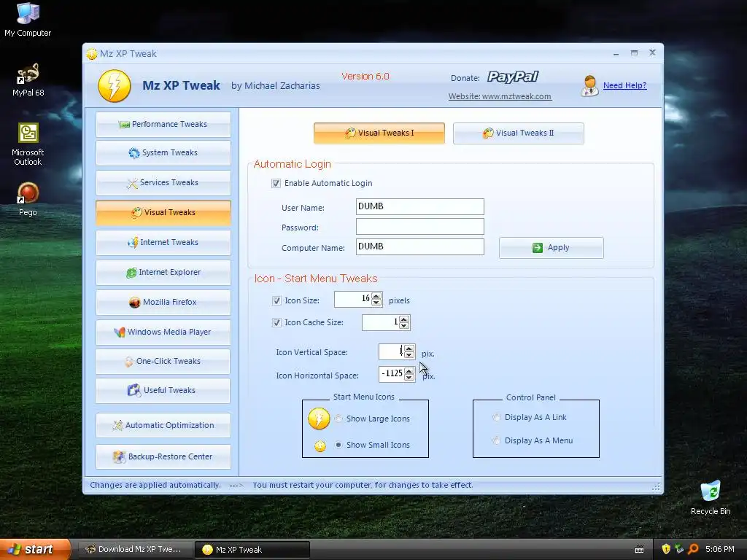The width and height of the screenshot is (747, 560).
Task: Click the network tray icon
Action: coord(679,549)
